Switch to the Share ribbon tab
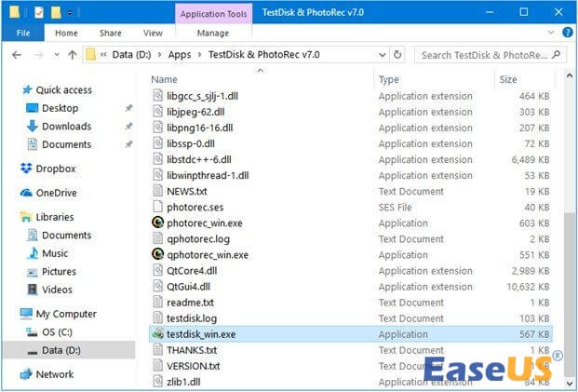The height and width of the screenshot is (392, 578). pyautogui.click(x=110, y=33)
